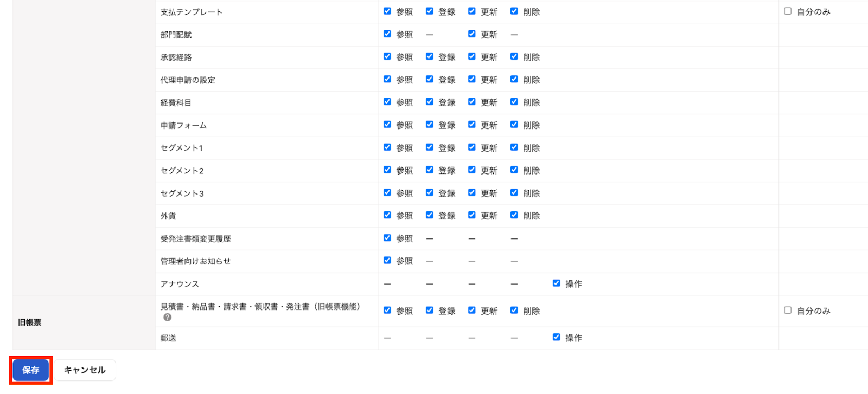
Task: Click the 保存 button
Action: click(31, 370)
